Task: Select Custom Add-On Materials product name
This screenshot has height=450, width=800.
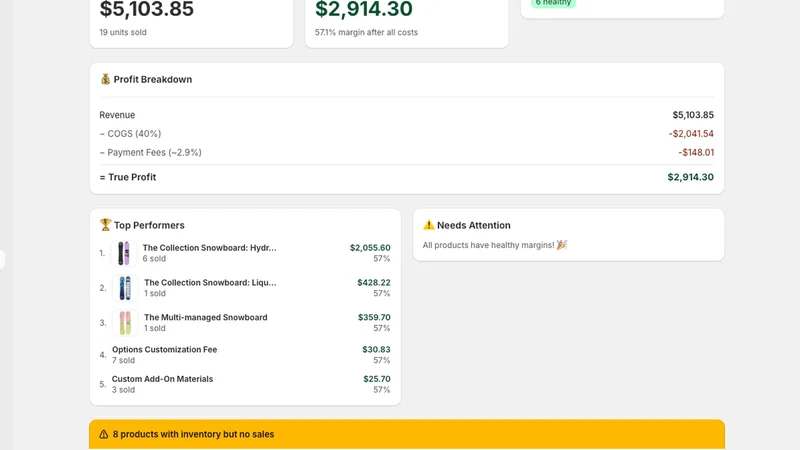Action: pos(162,379)
